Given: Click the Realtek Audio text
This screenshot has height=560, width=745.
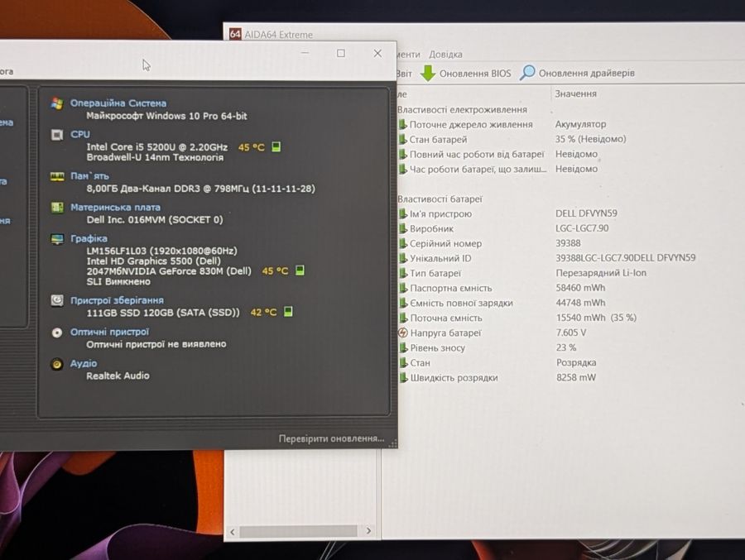Looking at the screenshot, I should (x=118, y=376).
